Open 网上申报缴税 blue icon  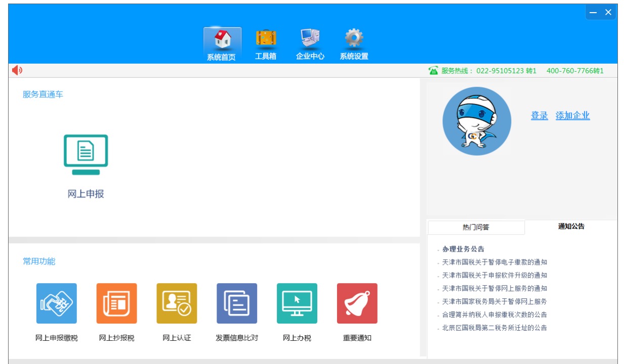(x=57, y=303)
